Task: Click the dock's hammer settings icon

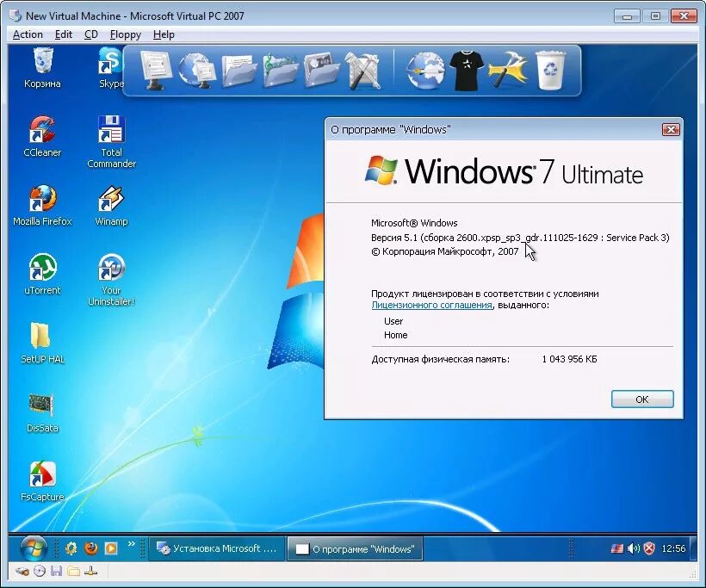Action: pos(509,70)
